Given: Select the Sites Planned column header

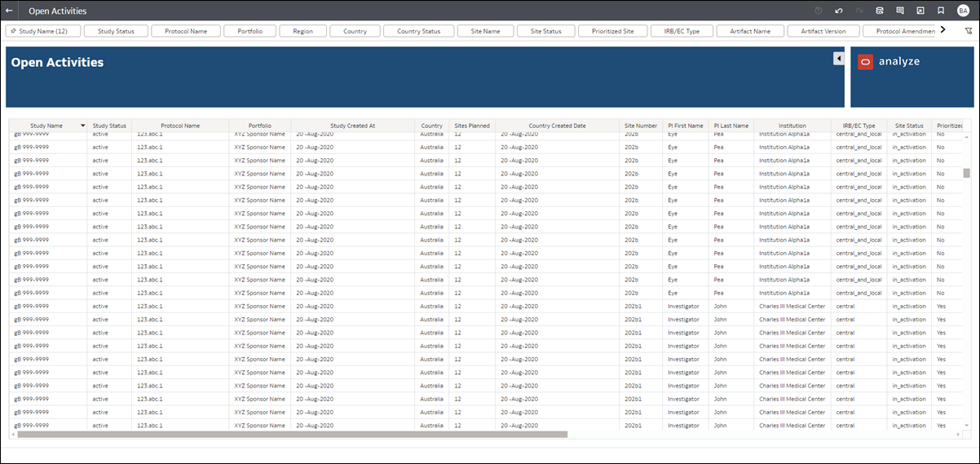Looking at the screenshot, I should (472, 126).
